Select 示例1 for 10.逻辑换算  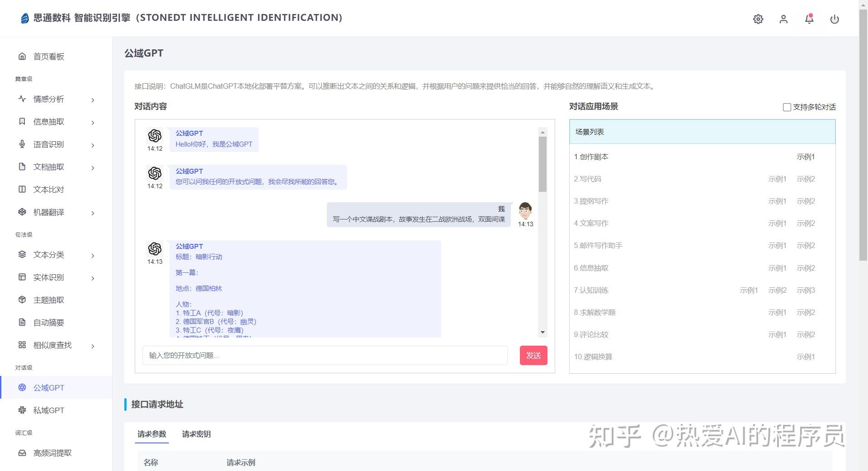pyautogui.click(x=806, y=357)
